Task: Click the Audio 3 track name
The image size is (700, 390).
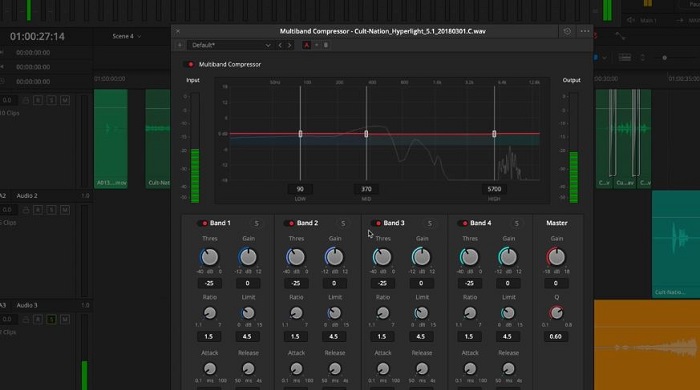Action: pos(27,305)
